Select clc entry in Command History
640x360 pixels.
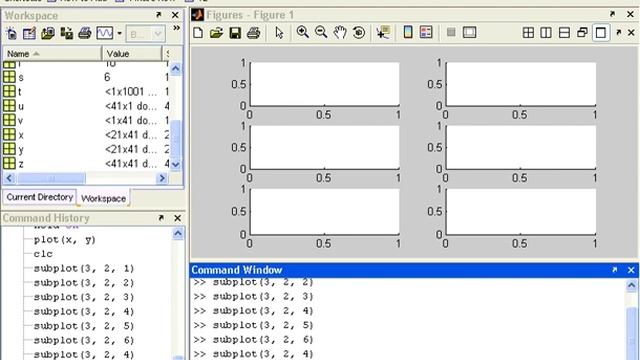(43, 254)
